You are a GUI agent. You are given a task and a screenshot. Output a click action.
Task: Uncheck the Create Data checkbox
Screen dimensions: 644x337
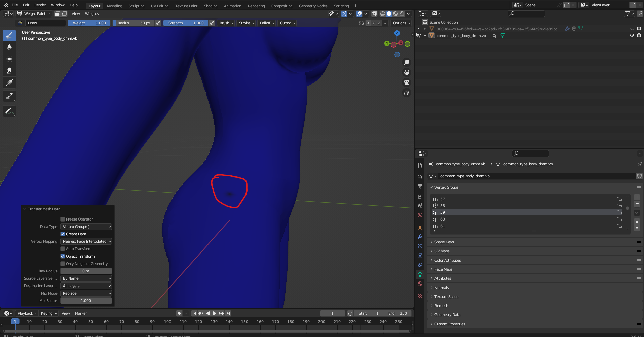coord(63,234)
